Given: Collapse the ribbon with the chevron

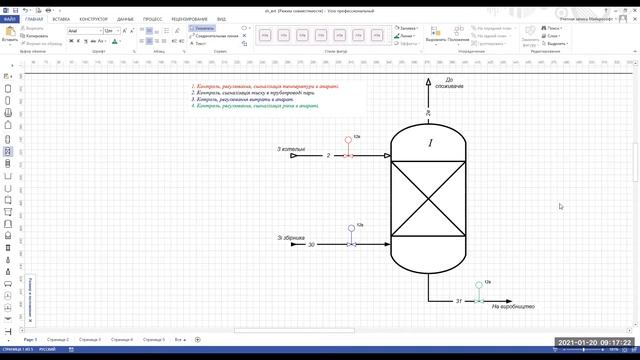Looking at the screenshot, I should coord(635,51).
